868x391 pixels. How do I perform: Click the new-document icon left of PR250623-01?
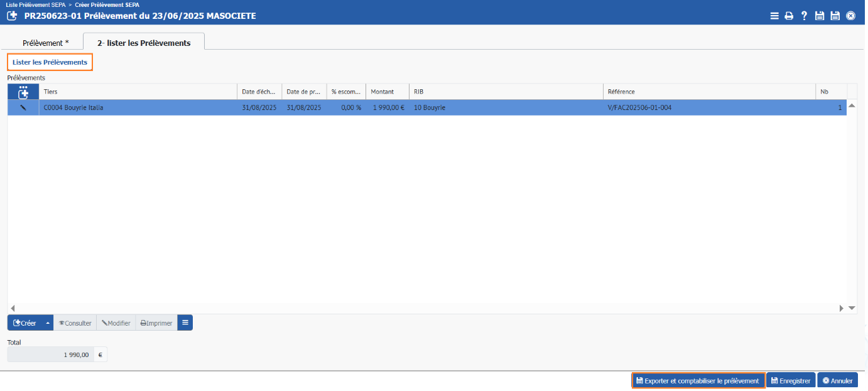(11, 16)
